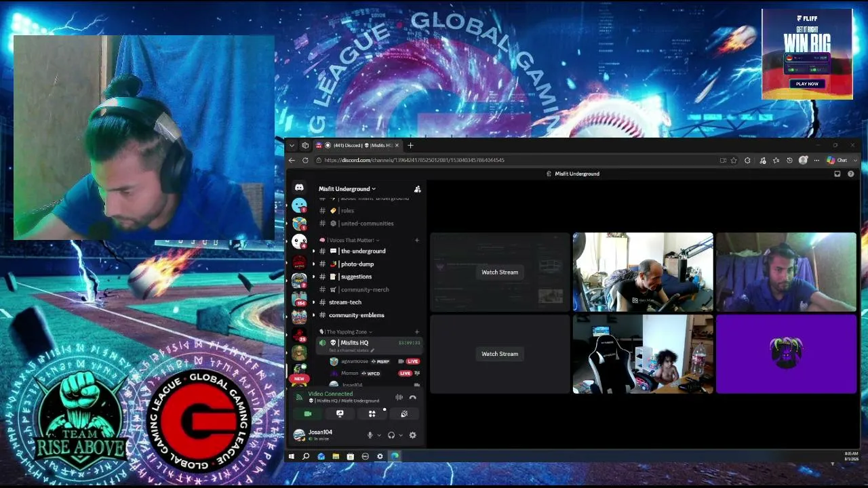Open the activities launcher button
Screen dimensions: 868x488
coord(372,413)
